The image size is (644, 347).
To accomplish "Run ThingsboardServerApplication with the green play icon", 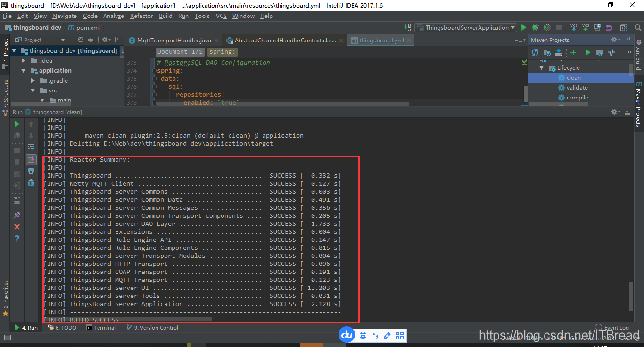I will click(524, 27).
